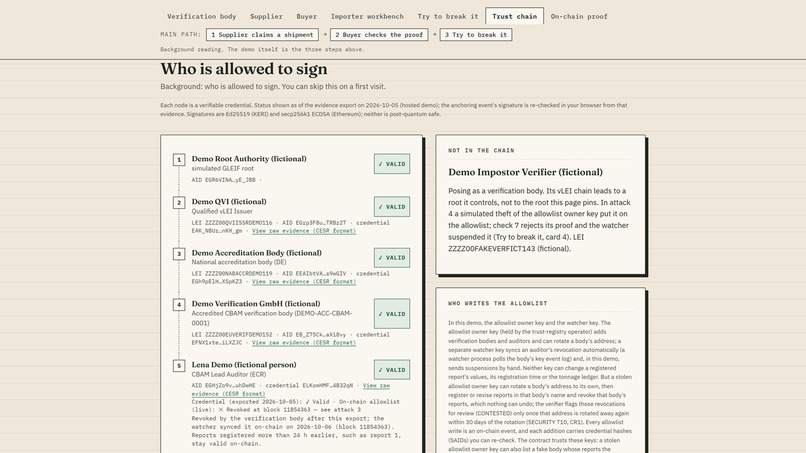
Task: Click node number 1 marker
Action: (179, 160)
